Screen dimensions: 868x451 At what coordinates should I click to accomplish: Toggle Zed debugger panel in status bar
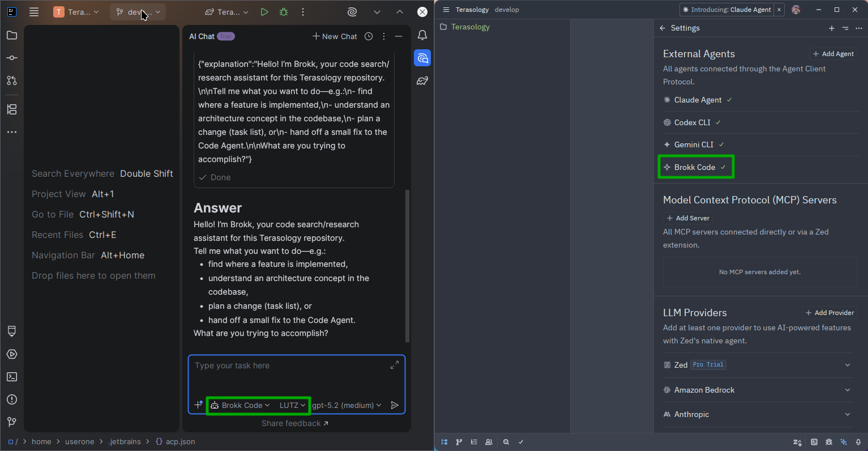coord(829,442)
